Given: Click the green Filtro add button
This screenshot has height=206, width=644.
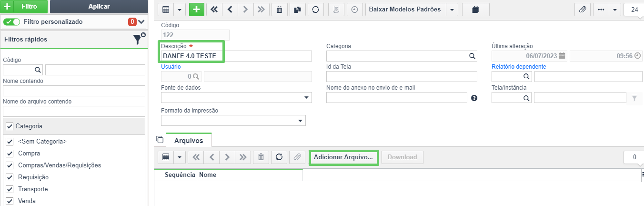Looking at the screenshot, I should pos(24,7).
